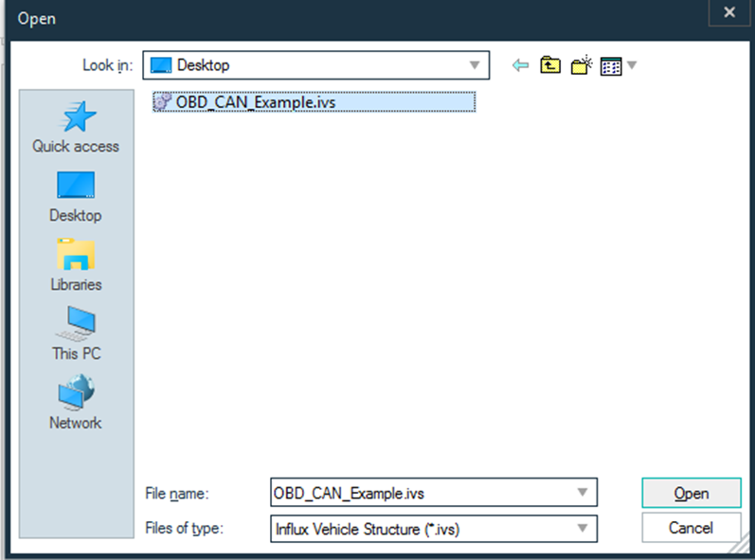Select Quick access in the places sidebar
Image resolution: width=755 pixels, height=560 pixels.
(76, 127)
